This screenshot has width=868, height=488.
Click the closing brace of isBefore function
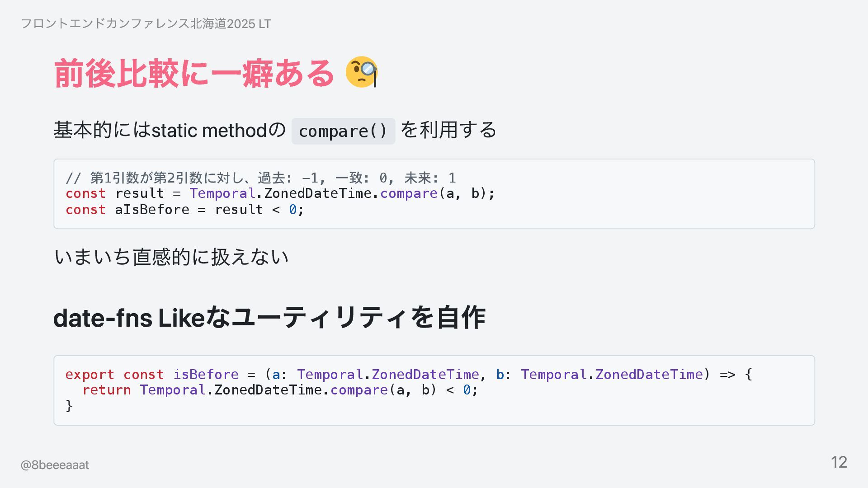tap(69, 406)
